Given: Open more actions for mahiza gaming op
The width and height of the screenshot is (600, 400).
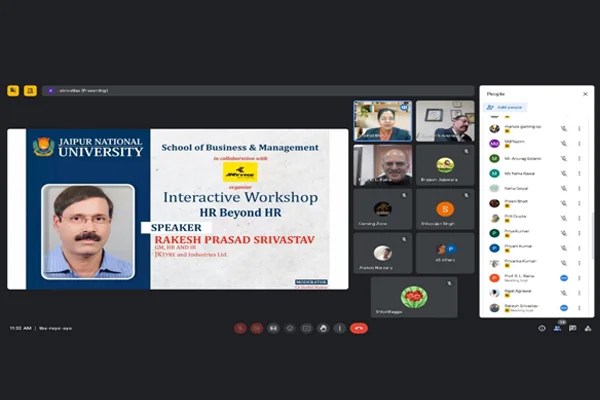Looking at the screenshot, I should click(x=579, y=129).
